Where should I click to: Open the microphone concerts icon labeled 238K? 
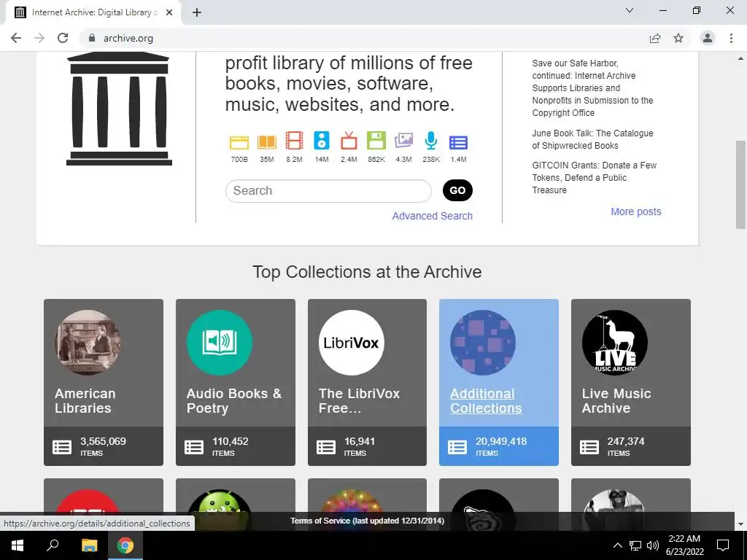click(430, 141)
